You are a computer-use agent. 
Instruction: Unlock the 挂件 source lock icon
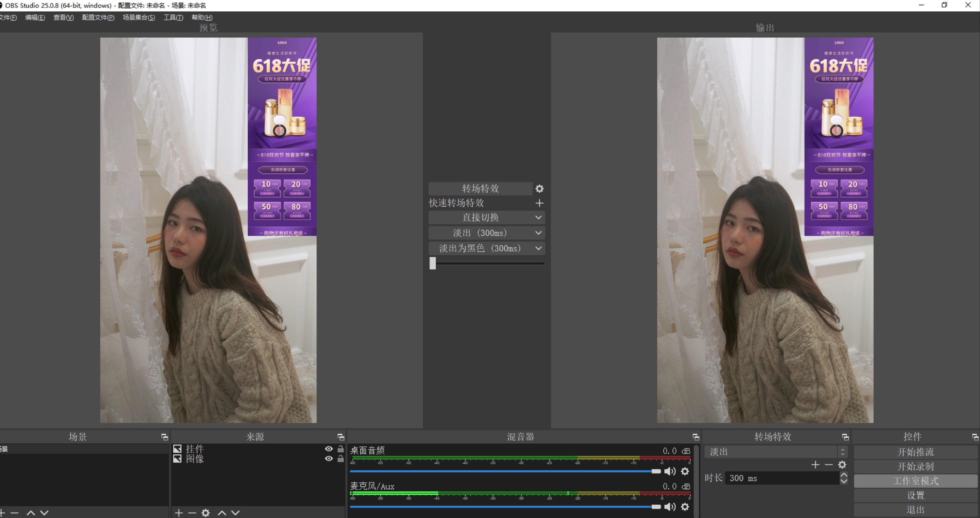coord(340,449)
